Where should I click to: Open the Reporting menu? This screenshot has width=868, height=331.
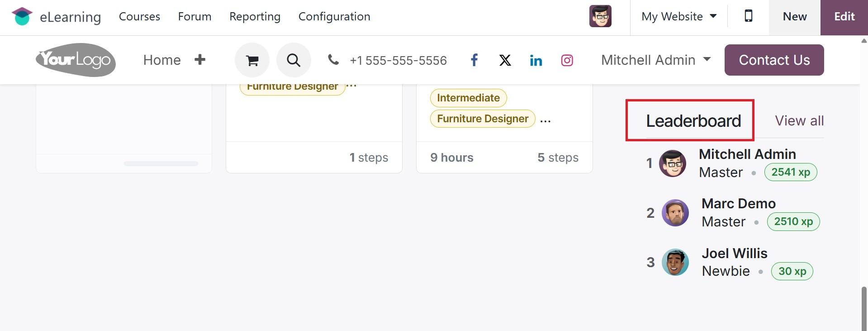click(255, 17)
